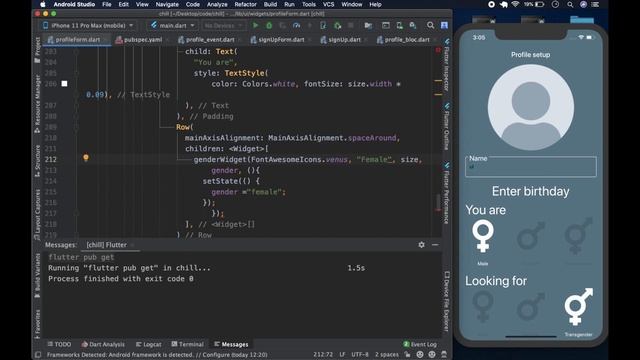The height and width of the screenshot is (360, 640).
Task: Open Flutter performance profiler icon in toolbar
Action: click(296, 25)
